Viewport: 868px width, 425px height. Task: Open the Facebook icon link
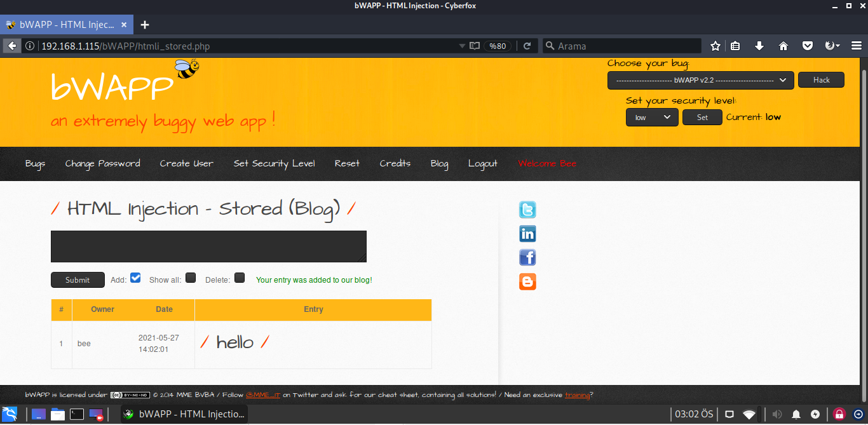(x=527, y=257)
